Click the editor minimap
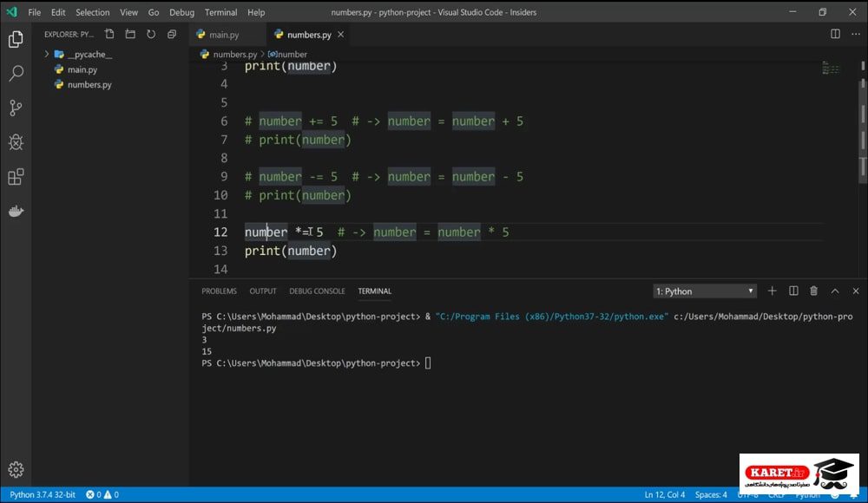 click(831, 69)
